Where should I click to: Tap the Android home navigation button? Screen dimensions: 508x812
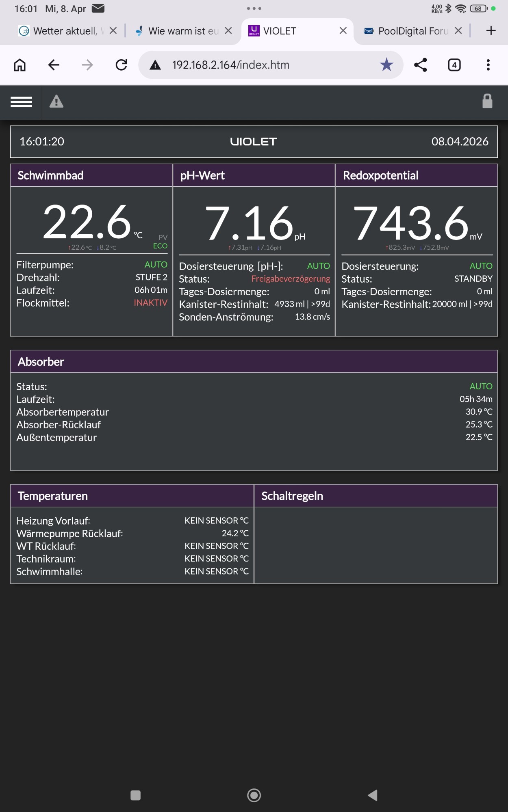pos(254,795)
